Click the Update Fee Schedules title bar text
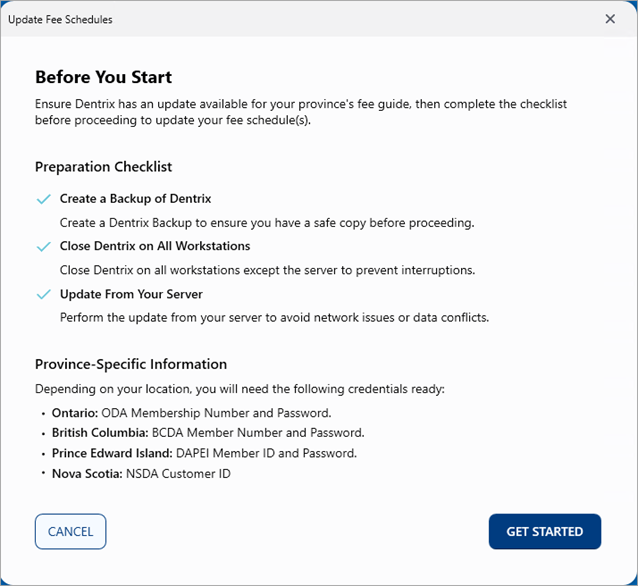The width and height of the screenshot is (638, 586). coord(60,19)
